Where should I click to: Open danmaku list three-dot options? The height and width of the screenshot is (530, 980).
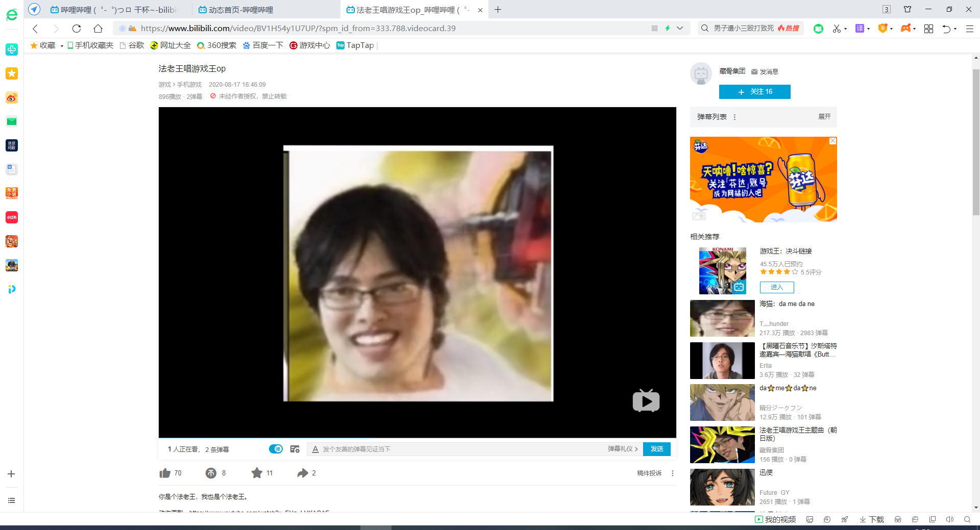click(734, 117)
